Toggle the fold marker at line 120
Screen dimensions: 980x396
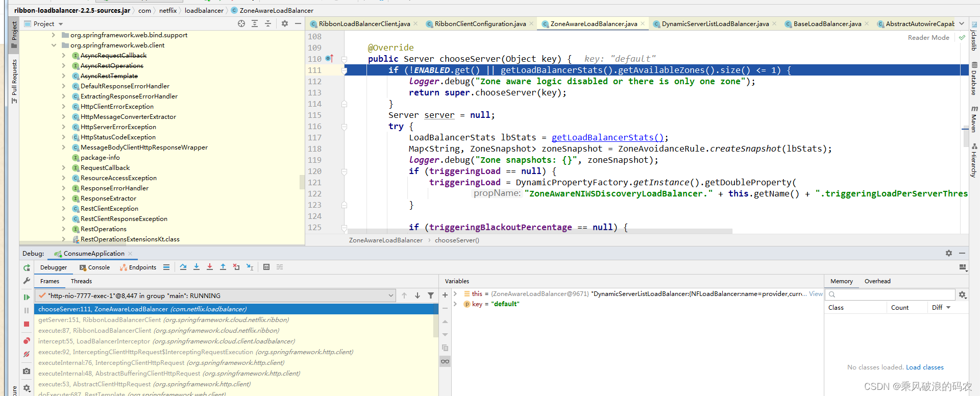tap(344, 171)
